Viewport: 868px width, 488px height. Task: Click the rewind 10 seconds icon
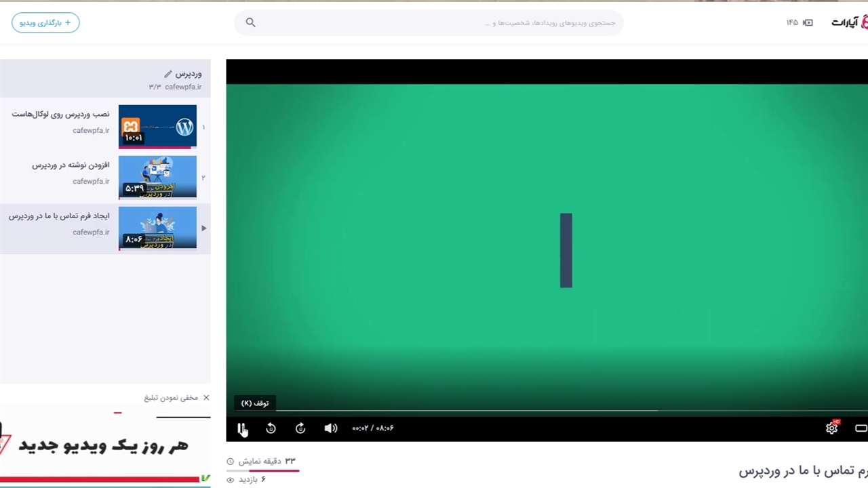tap(271, 428)
